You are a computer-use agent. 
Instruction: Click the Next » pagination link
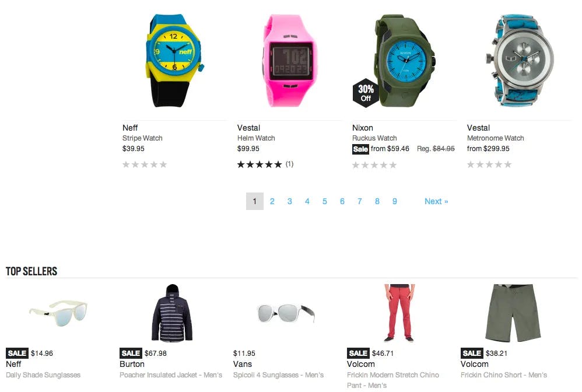(436, 201)
